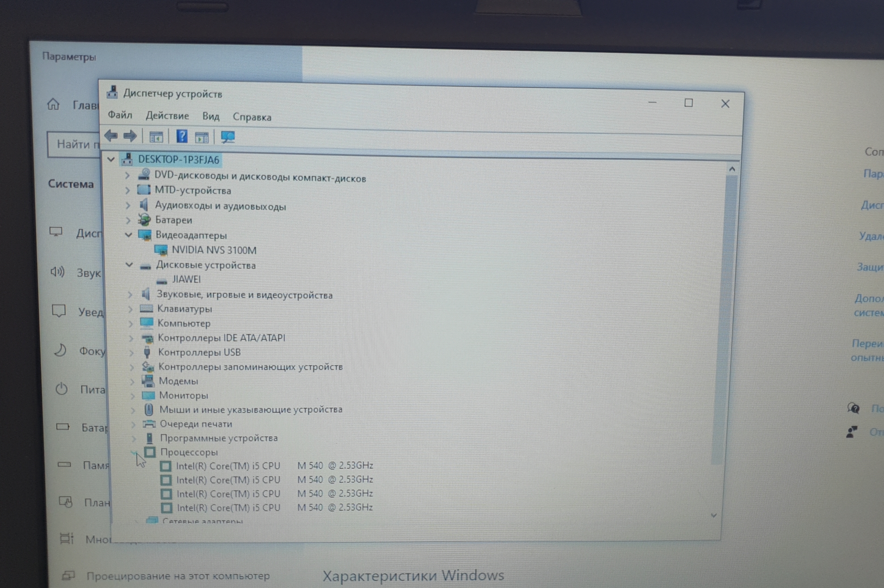Viewport: 884px width, 588px height.
Task: Collapse the DESKTOP-1P3FJA6 root node
Action: tap(111, 159)
